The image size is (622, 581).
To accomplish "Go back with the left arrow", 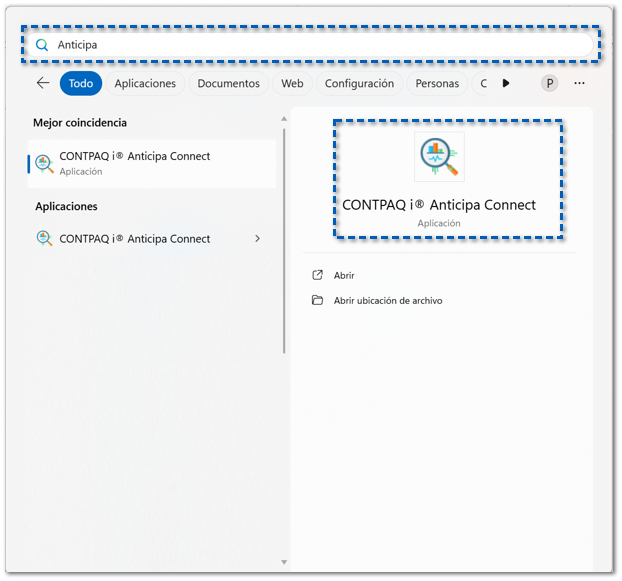I will 43,83.
